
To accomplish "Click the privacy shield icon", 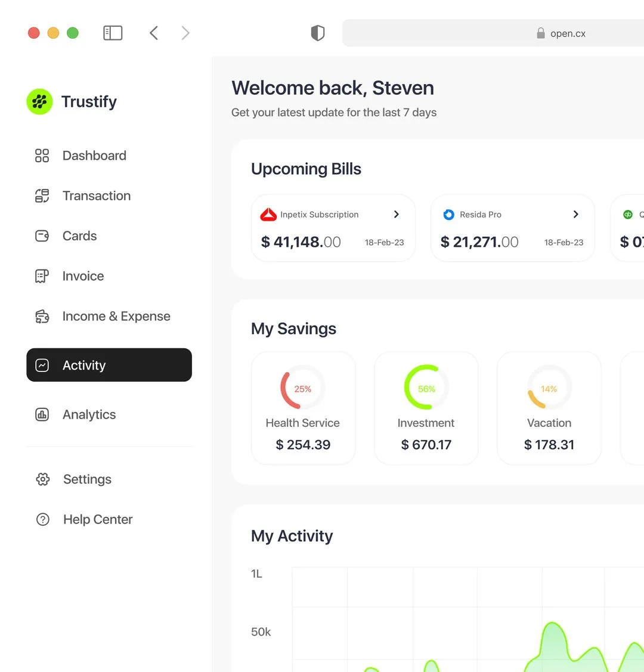I will 317,33.
